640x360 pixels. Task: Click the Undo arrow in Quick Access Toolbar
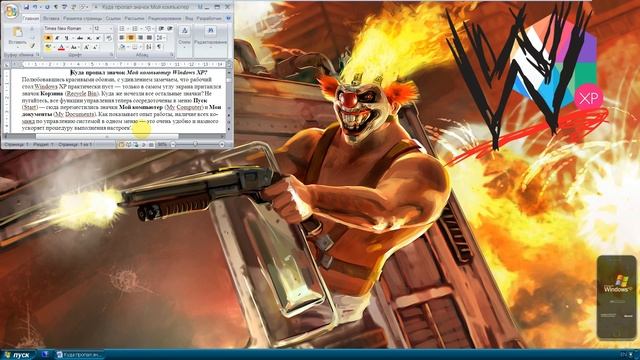[x=35, y=7]
